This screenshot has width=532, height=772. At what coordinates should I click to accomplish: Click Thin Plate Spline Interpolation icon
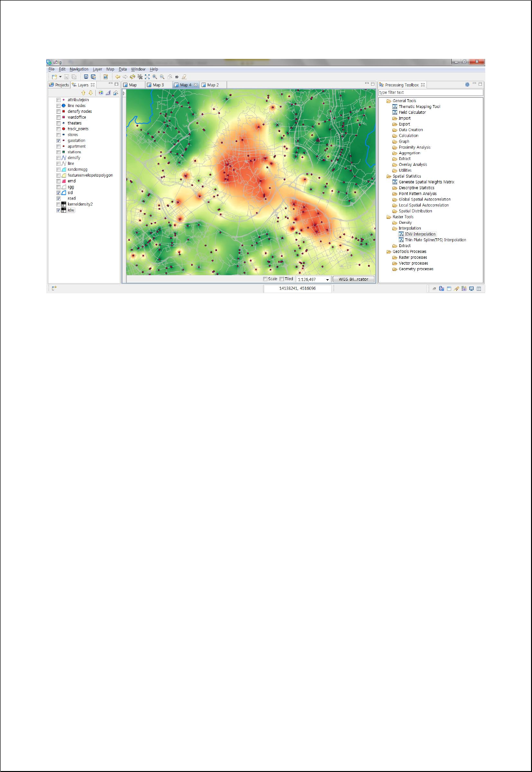[401, 240]
